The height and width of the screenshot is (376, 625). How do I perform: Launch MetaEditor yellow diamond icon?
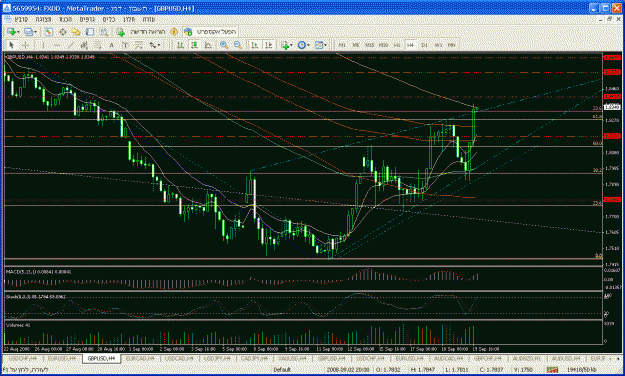(174, 32)
